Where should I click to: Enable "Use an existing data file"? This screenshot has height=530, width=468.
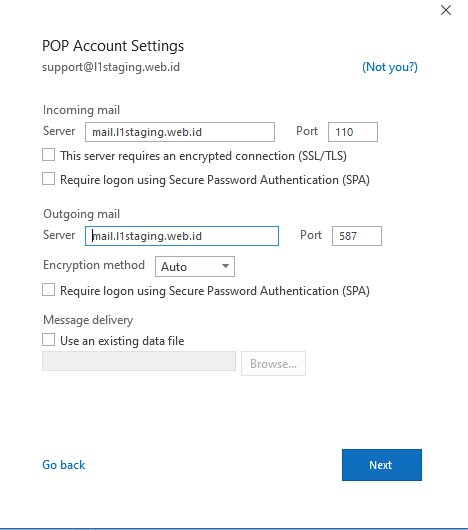pos(49,340)
